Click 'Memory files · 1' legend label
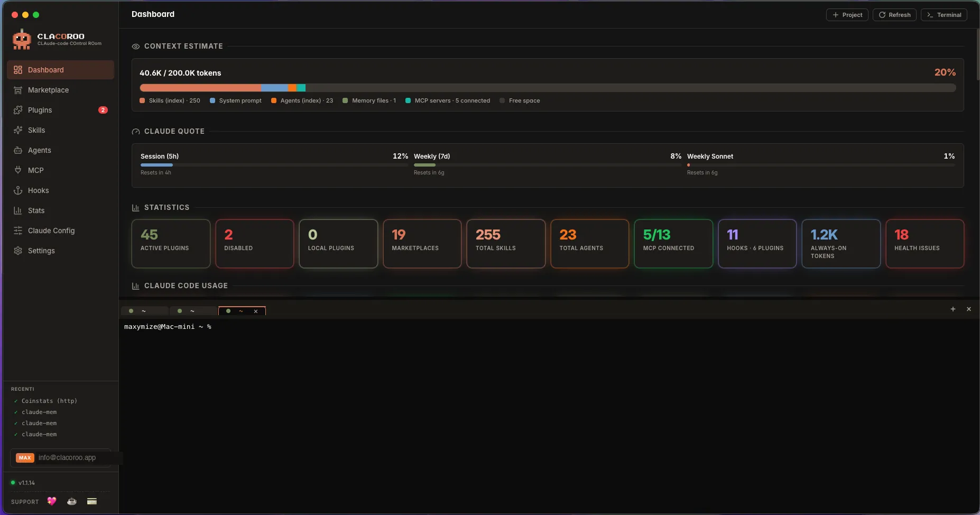This screenshot has width=980, height=515. [x=374, y=100]
